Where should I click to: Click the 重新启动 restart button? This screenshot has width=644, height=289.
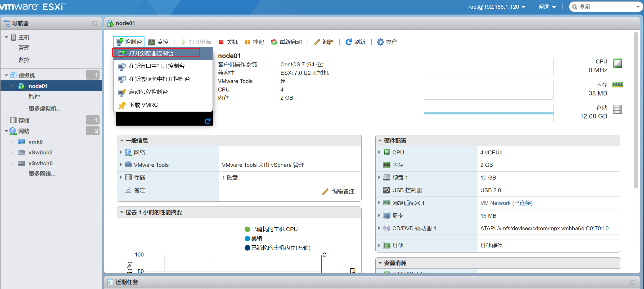286,42
